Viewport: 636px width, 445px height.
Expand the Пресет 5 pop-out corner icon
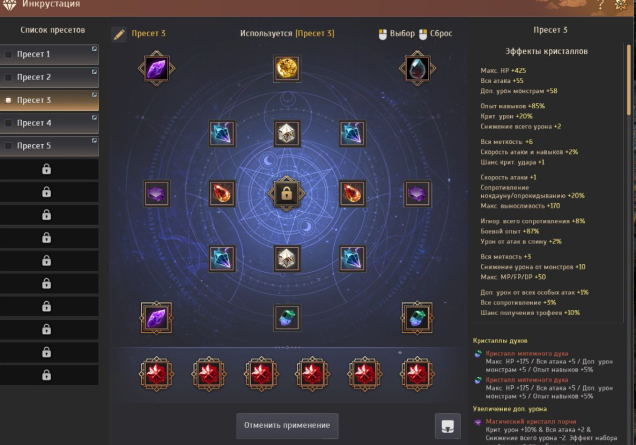[94, 140]
